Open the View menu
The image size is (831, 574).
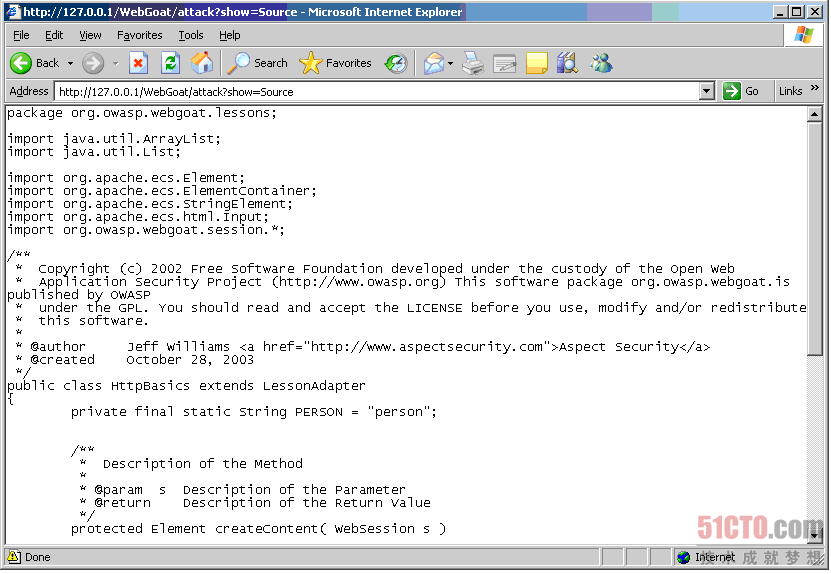[90, 36]
